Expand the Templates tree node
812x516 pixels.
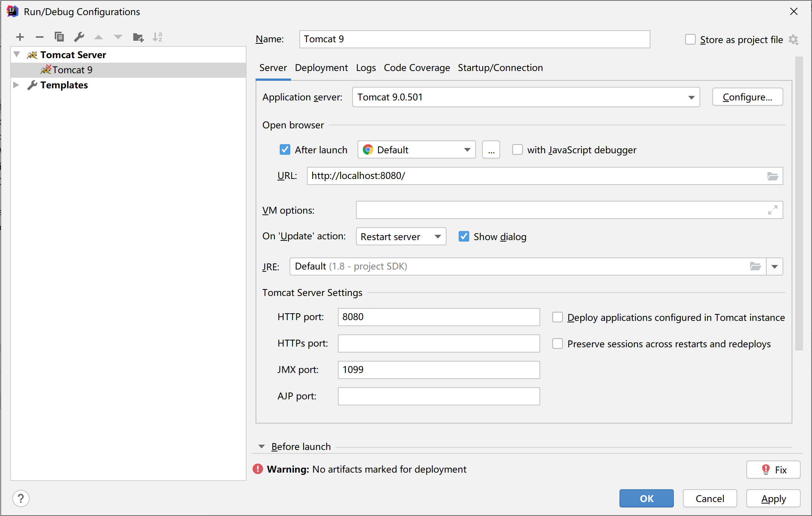pyautogui.click(x=16, y=85)
